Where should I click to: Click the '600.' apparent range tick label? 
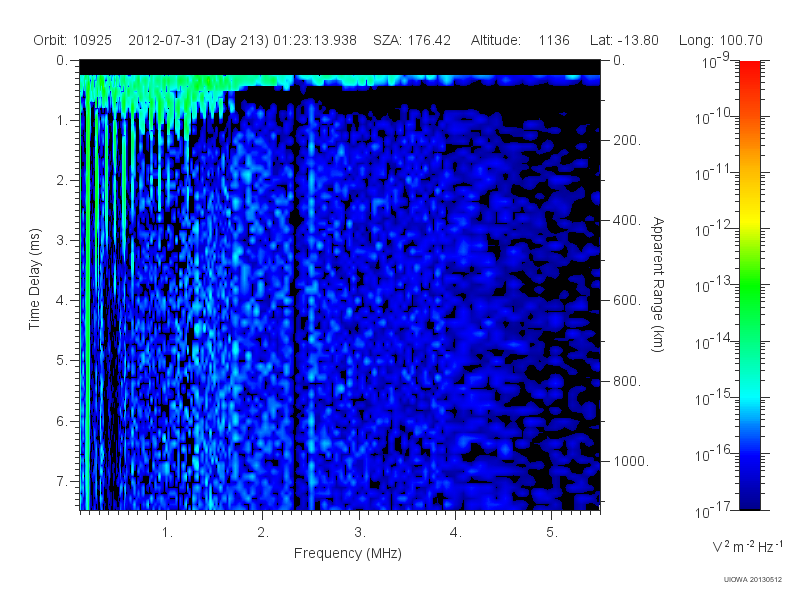tap(627, 301)
